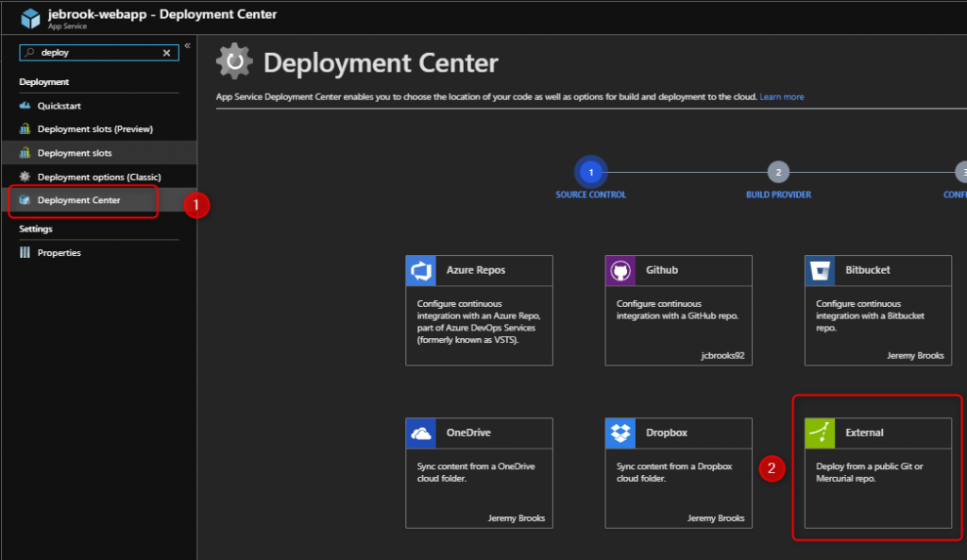Screen dimensions: 967x560
Task: Click the 'Settings' section heading in sidebar
Action: (36, 229)
